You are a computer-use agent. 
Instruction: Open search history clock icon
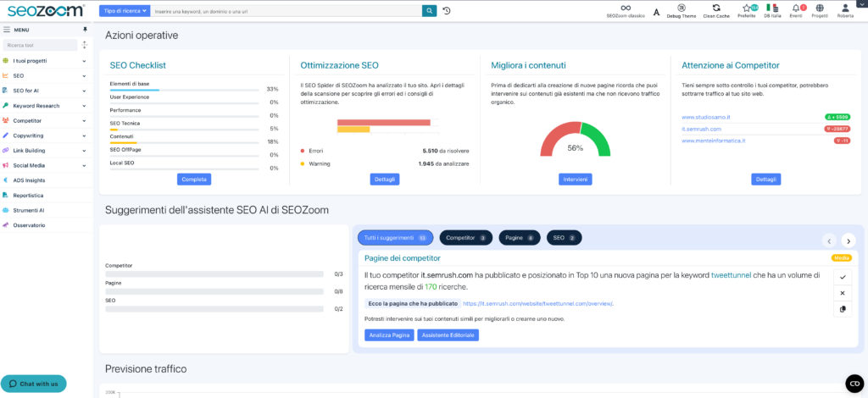[x=447, y=11]
